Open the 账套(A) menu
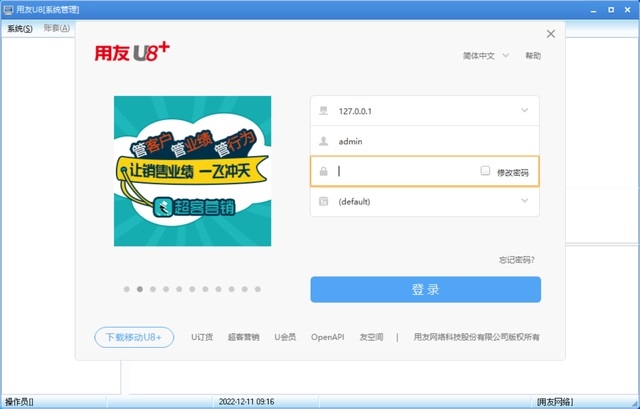 (57, 28)
